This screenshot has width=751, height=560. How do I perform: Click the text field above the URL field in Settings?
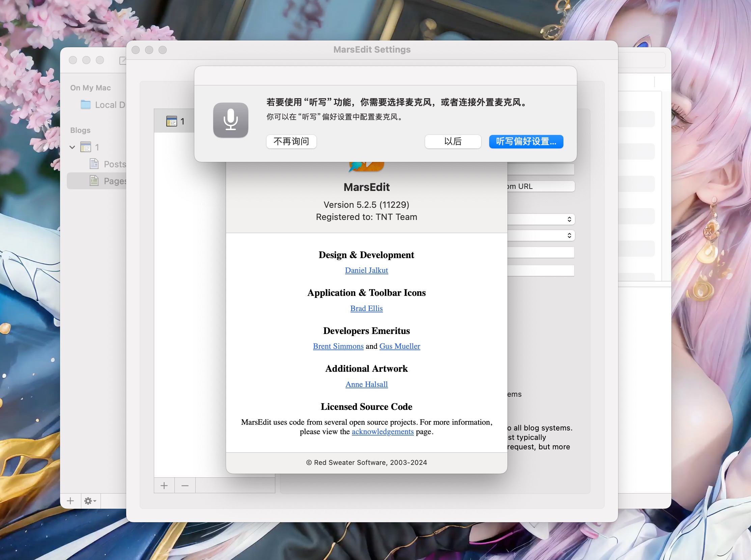(541, 169)
